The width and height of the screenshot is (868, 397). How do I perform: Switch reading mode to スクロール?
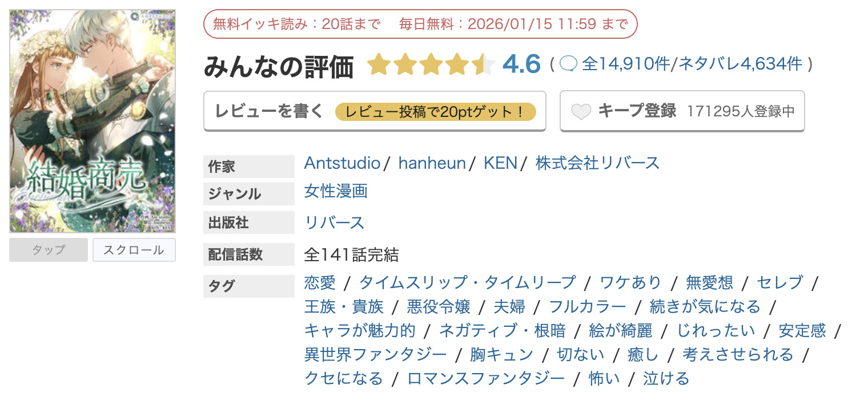(x=134, y=250)
